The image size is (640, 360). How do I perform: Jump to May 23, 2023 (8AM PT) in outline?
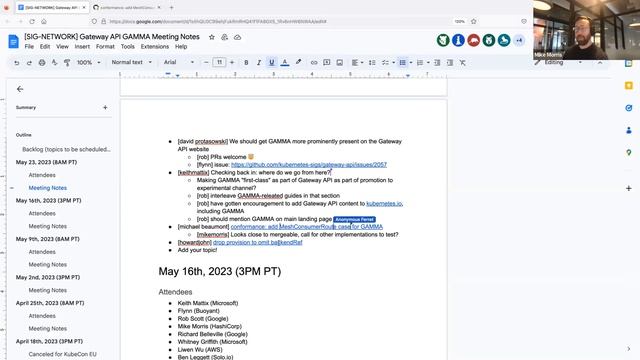point(46,162)
